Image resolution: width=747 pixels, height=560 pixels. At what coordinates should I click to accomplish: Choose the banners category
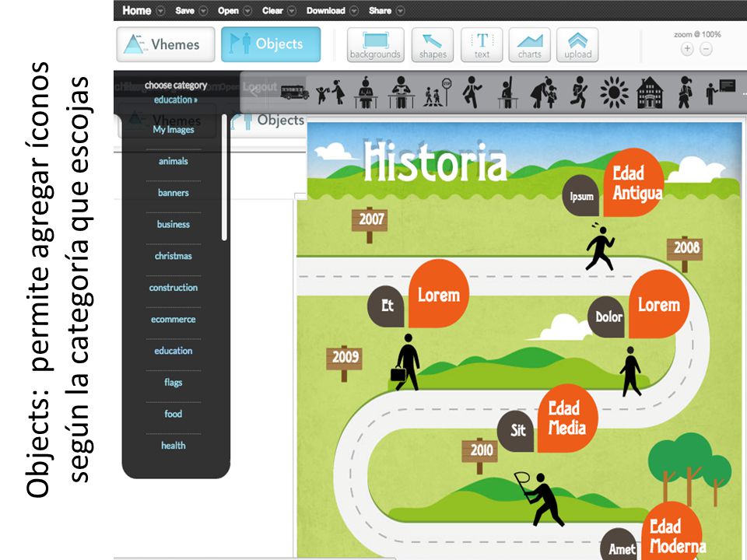click(174, 192)
